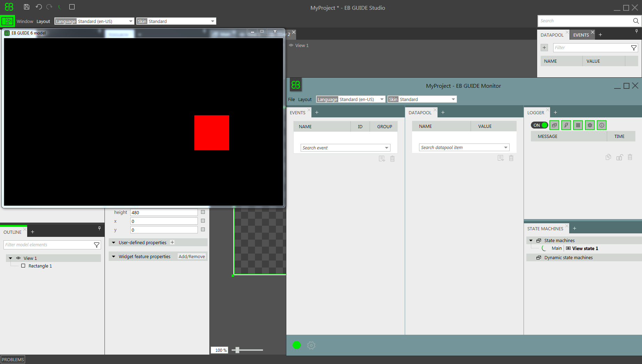This screenshot has height=364, width=642.
Task: Clear logger messages with trash icon
Action: click(630, 157)
